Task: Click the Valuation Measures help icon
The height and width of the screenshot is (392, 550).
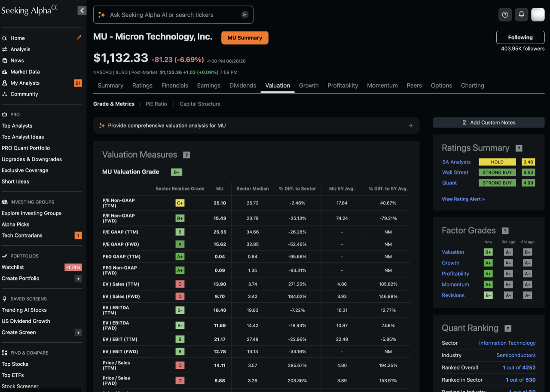Action: pyautogui.click(x=186, y=155)
